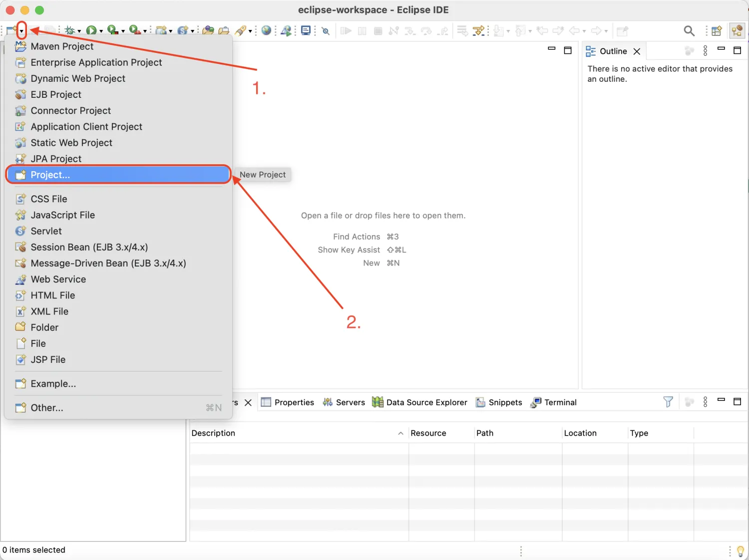This screenshot has height=560, width=749.
Task: Open the New button dropdown arrow
Action: point(21,31)
